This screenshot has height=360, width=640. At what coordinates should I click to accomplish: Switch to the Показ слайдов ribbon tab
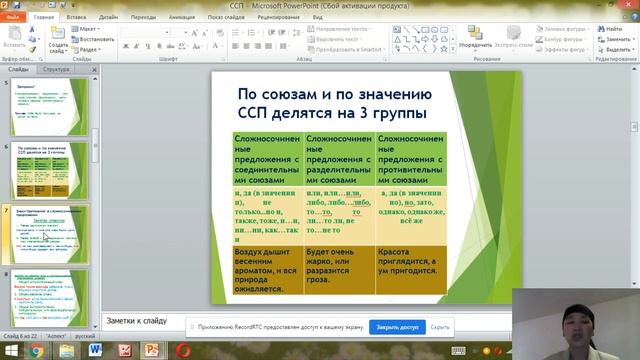click(226, 17)
